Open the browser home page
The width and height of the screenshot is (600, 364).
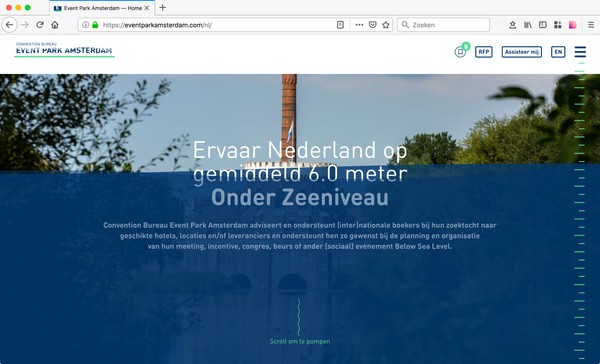pyautogui.click(x=55, y=25)
